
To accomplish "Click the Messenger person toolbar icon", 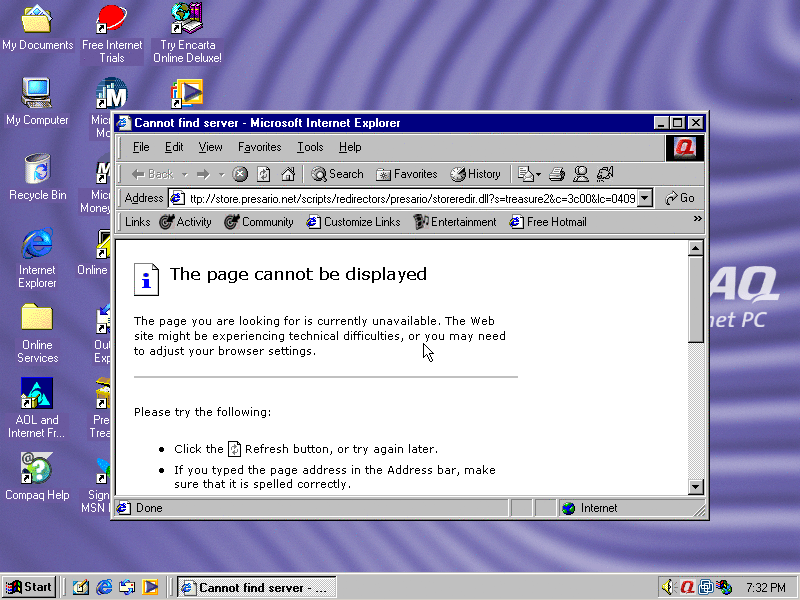I will (581, 174).
